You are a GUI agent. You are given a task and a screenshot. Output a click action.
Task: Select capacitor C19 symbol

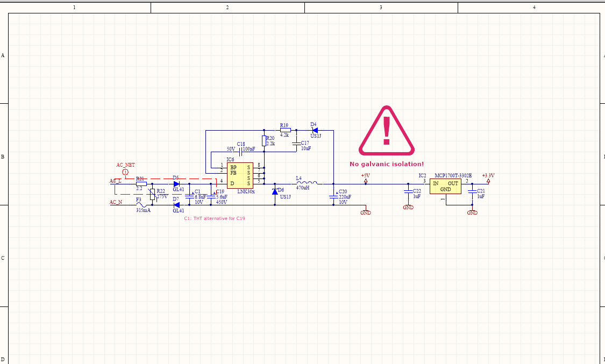211,196
